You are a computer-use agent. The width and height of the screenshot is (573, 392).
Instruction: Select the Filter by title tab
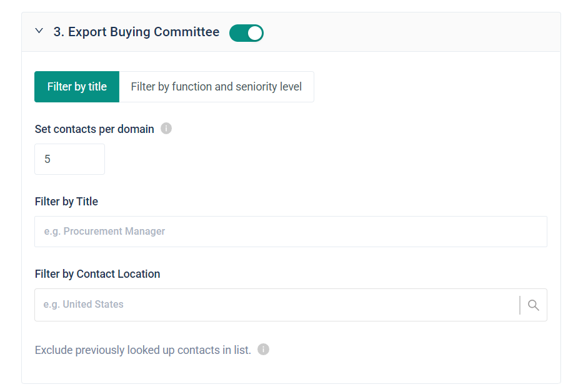coord(77,87)
